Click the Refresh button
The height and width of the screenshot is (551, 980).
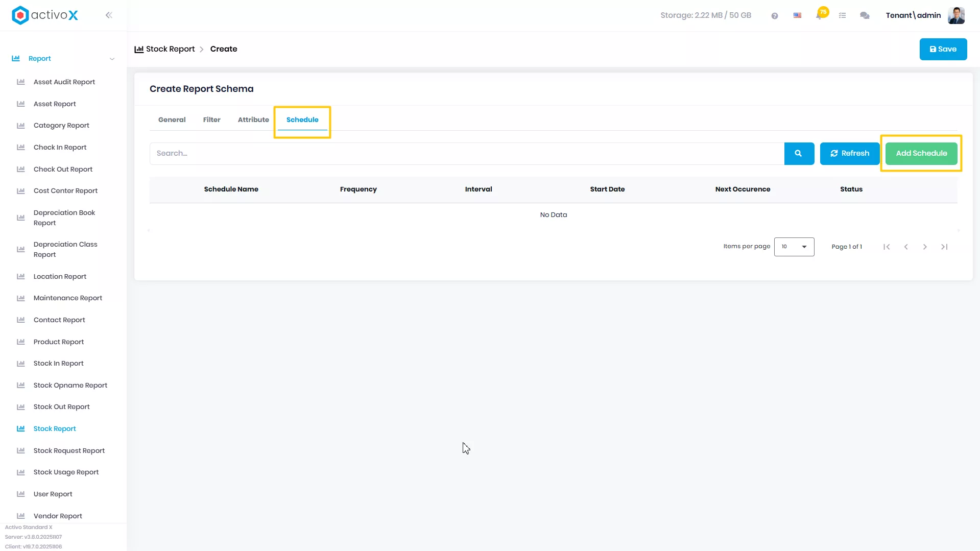point(849,154)
